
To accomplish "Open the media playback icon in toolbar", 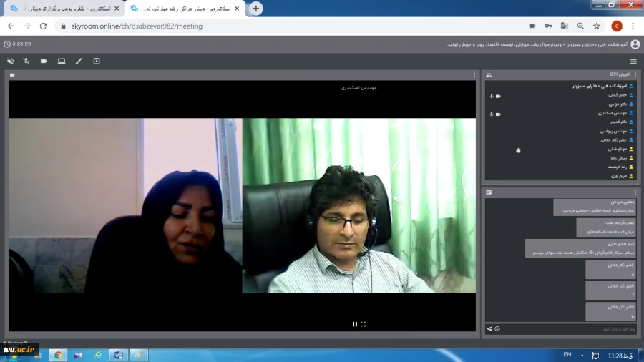I will tap(97, 62).
